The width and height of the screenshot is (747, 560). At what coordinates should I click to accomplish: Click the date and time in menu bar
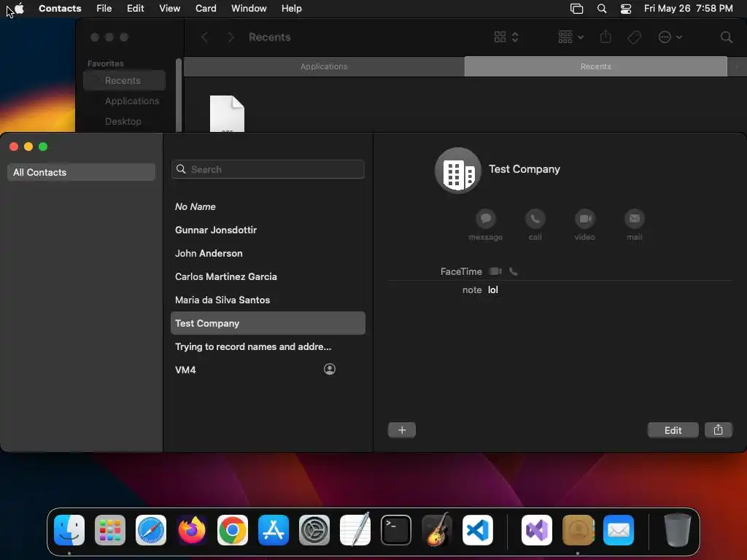tap(688, 8)
